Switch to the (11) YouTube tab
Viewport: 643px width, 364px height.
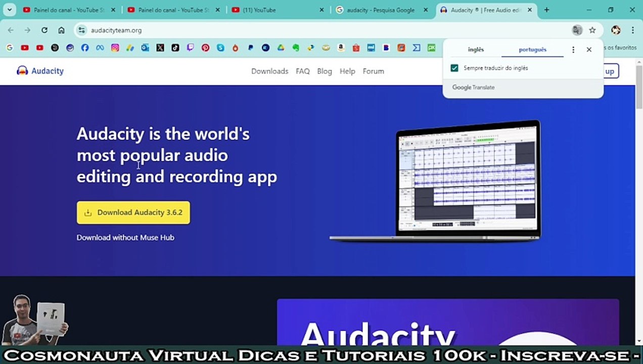pyautogui.click(x=278, y=10)
